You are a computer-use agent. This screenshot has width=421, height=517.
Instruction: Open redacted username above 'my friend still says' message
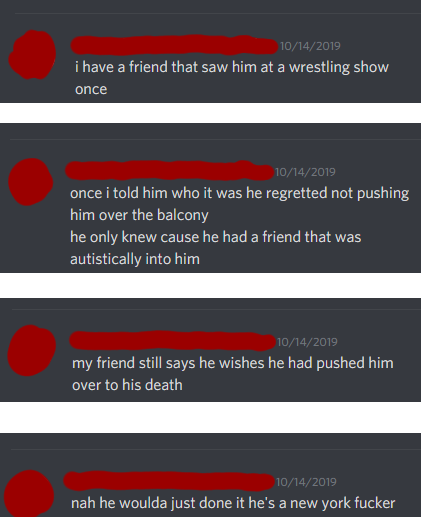(173, 341)
